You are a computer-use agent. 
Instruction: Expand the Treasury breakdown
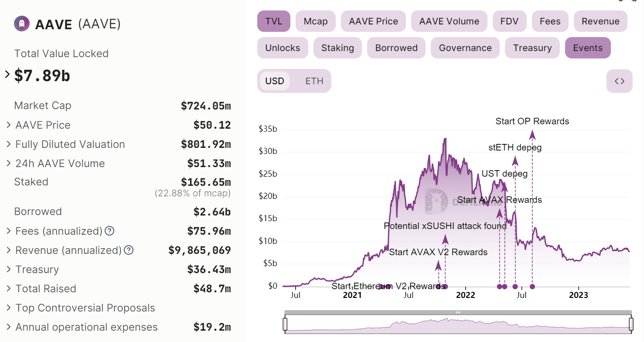coord(8,270)
